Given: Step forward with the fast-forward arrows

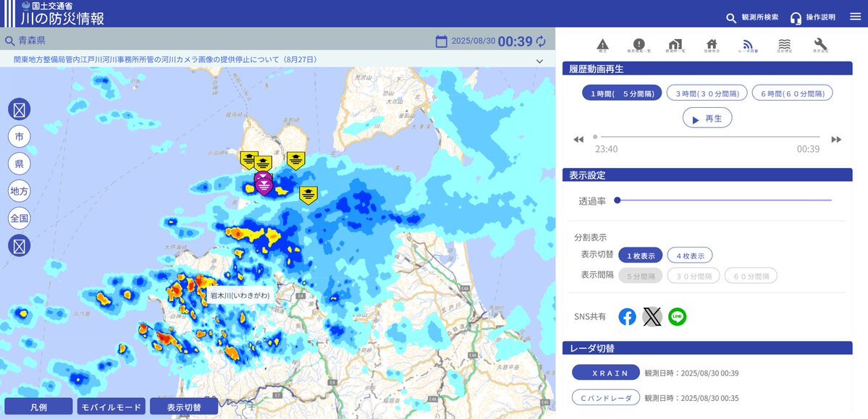Looking at the screenshot, I should click(x=836, y=140).
